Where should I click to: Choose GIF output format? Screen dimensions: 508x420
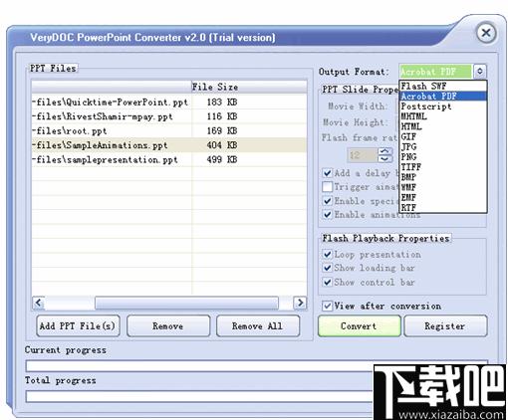click(443, 136)
